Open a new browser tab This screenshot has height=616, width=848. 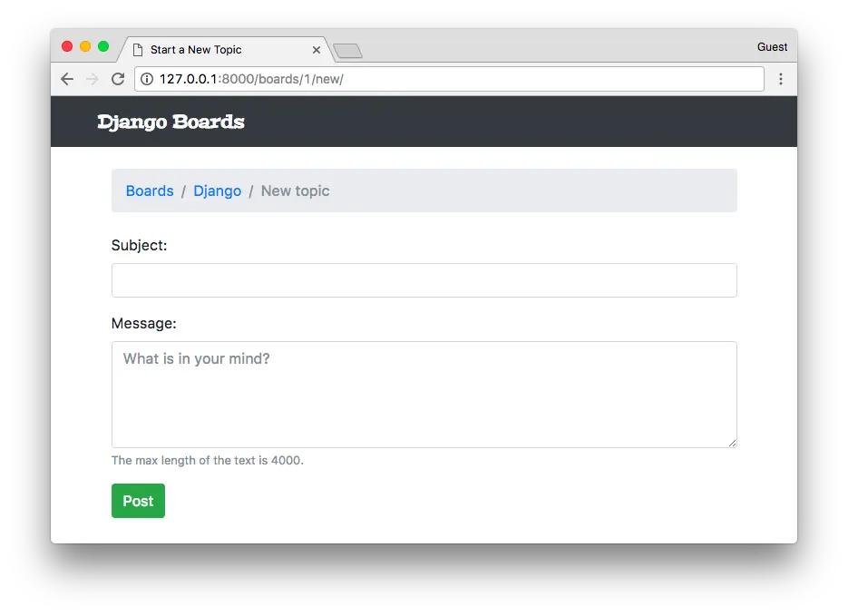click(347, 50)
